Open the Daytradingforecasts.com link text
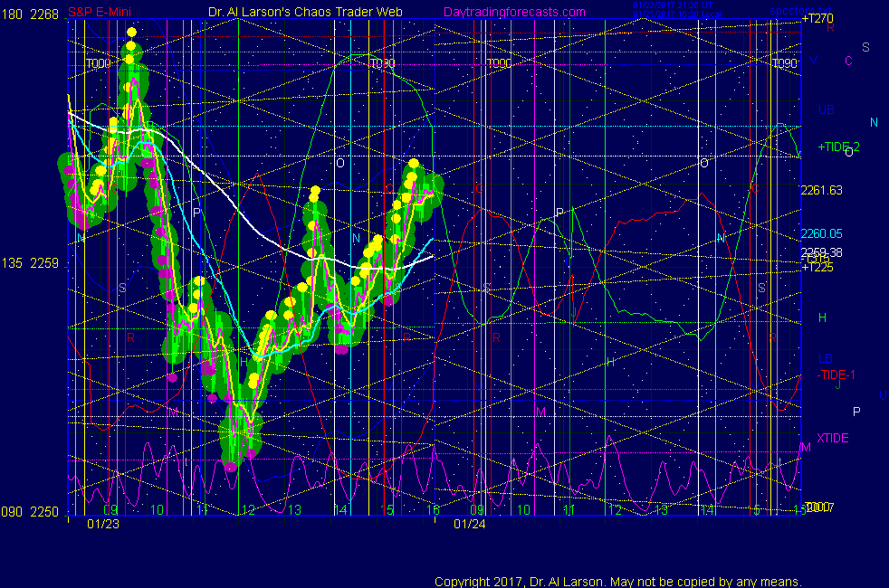The image size is (889, 588). click(x=514, y=12)
